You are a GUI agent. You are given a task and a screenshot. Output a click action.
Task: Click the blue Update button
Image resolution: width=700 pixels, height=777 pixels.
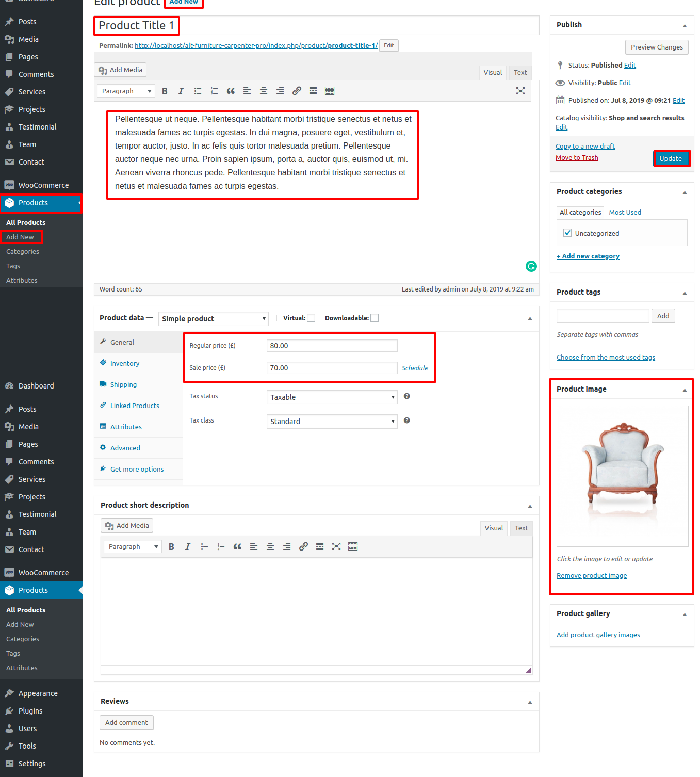coord(671,159)
